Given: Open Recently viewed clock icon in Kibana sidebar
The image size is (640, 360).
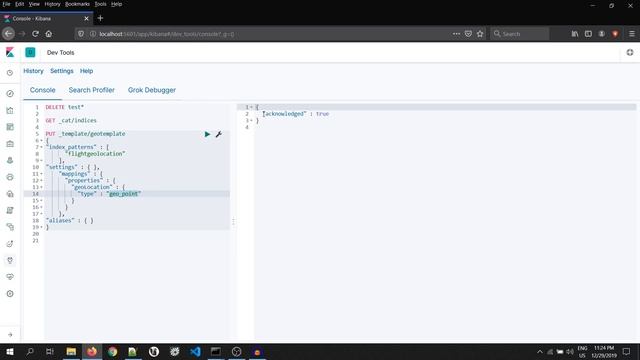Looking at the screenshot, I should tap(10, 73).
